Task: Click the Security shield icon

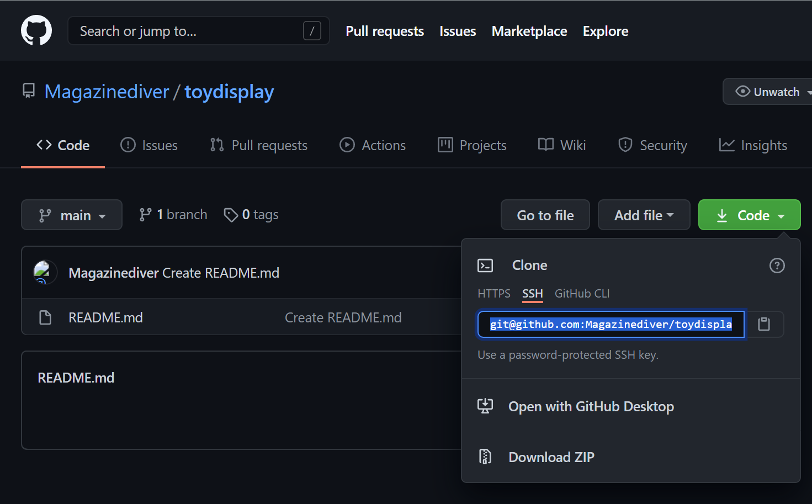Action: (x=625, y=145)
